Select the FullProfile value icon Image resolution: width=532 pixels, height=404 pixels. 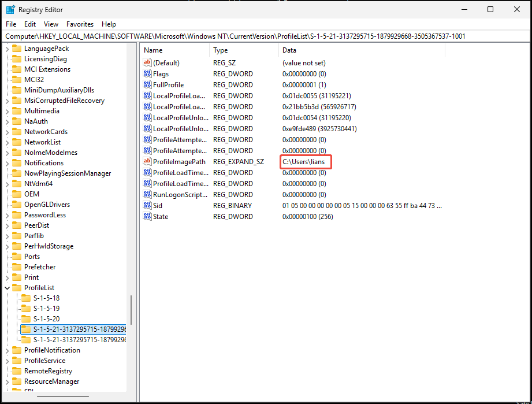[147, 84]
